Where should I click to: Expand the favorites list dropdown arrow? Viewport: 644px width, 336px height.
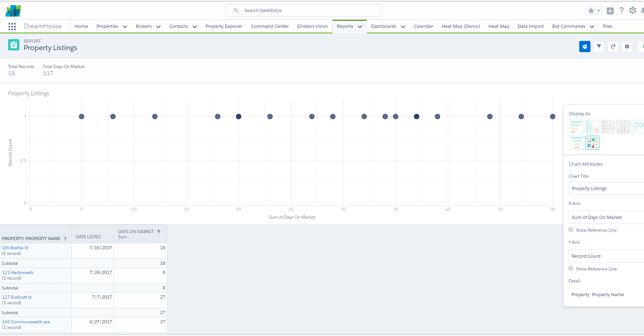(x=598, y=11)
